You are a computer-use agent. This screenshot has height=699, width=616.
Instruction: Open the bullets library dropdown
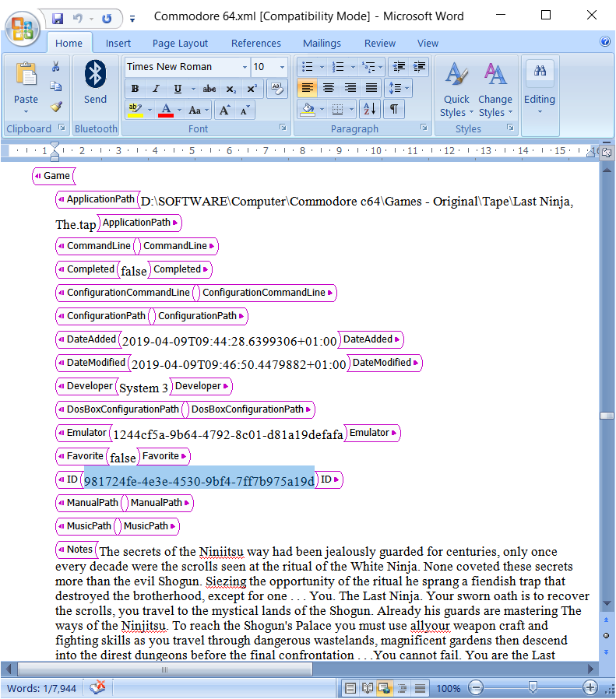[x=322, y=67]
